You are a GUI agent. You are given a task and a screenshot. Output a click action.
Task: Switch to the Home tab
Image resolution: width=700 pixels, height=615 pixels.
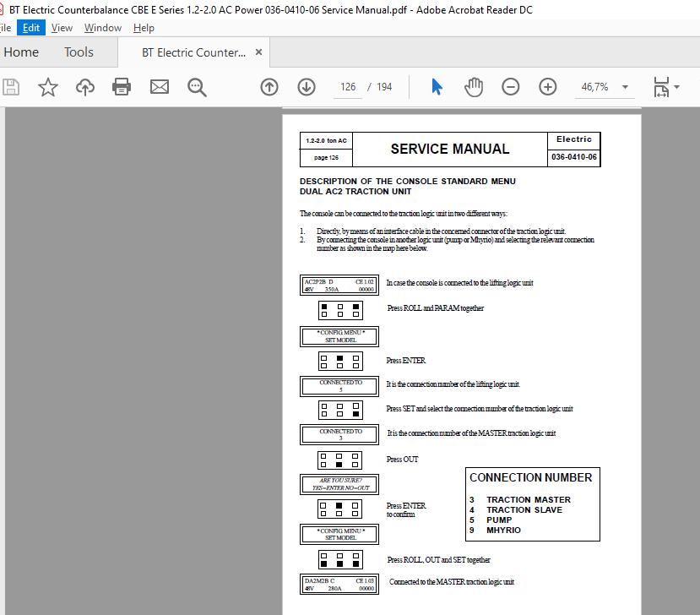[x=21, y=52]
